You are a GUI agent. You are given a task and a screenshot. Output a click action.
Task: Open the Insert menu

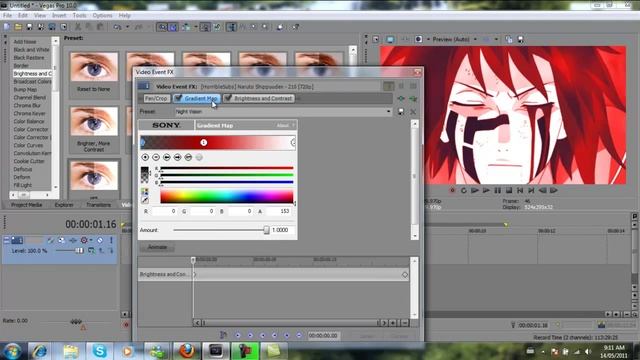pyautogui.click(x=59, y=16)
